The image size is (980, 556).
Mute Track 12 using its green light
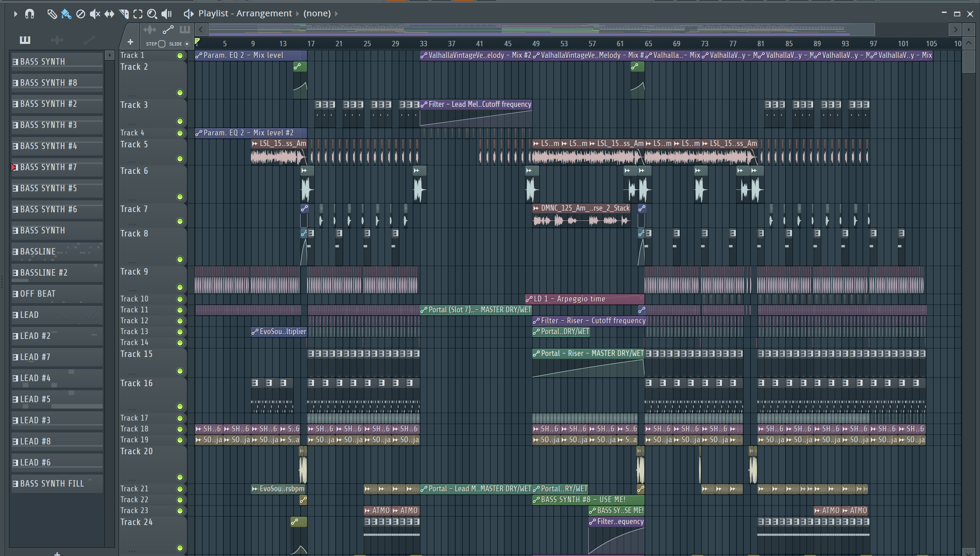pos(180,321)
